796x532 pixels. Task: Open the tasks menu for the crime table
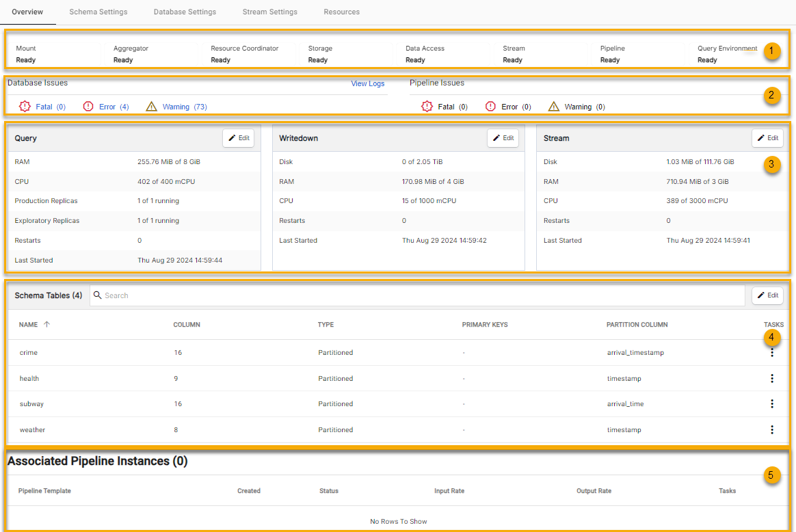click(x=772, y=352)
